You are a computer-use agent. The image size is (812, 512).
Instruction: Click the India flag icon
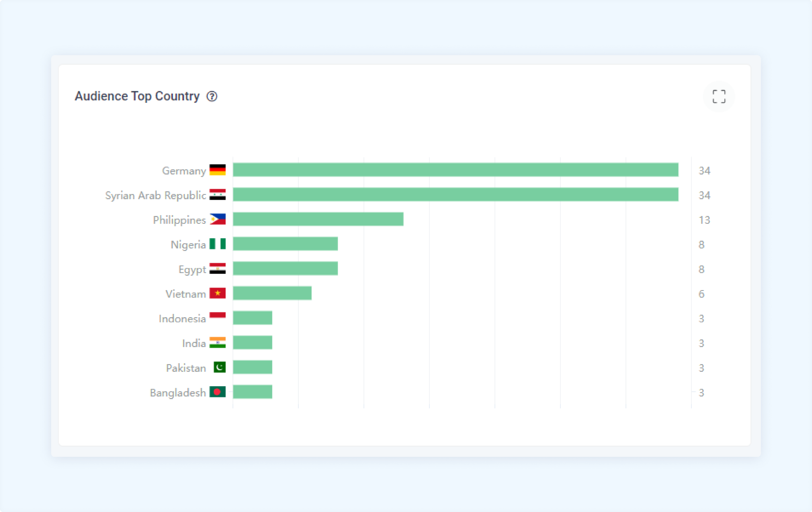point(218,342)
